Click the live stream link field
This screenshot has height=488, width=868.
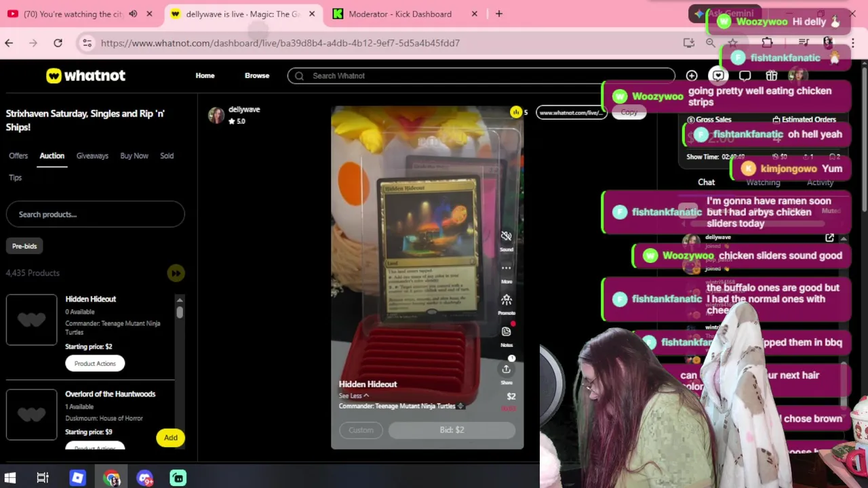click(x=572, y=113)
